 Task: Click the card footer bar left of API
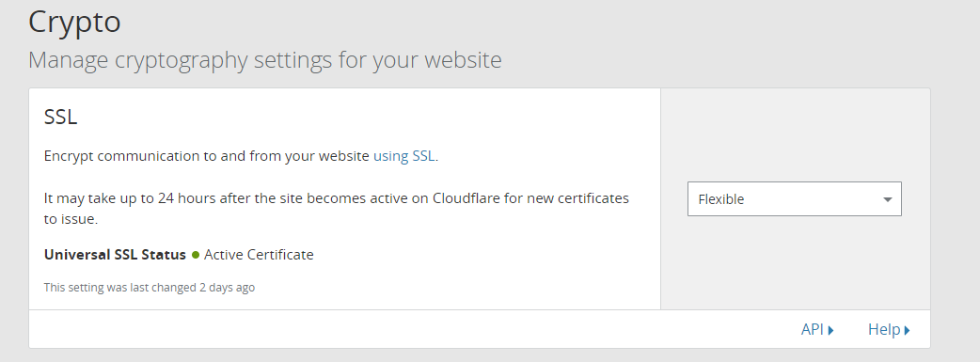[x=413, y=329]
